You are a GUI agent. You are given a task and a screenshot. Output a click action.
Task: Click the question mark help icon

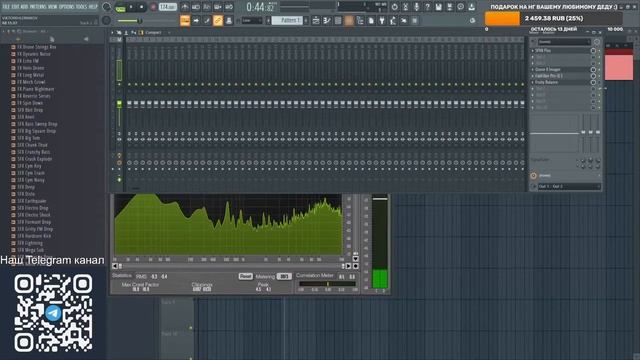pos(427,7)
